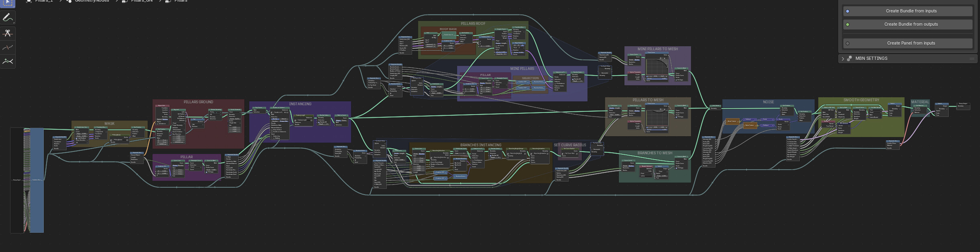
Task: Select the Add Reroute tool
Action: coord(8,61)
